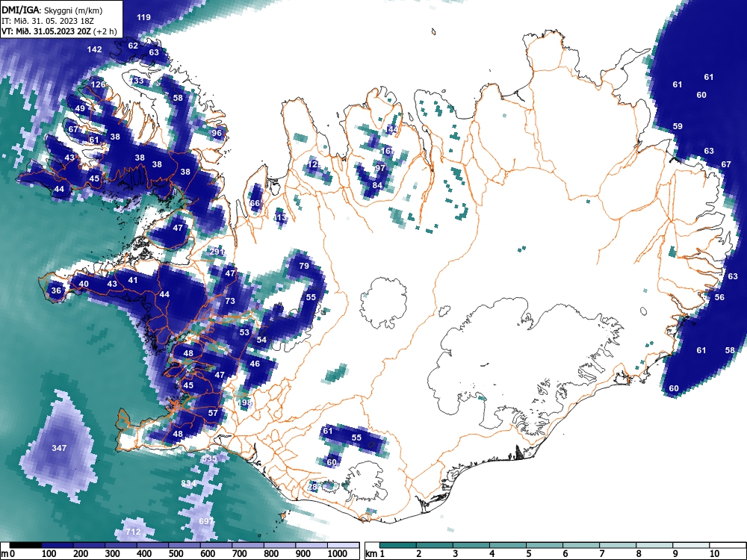
Task: Click the 'IT: Mið. 31. 05. 2023 18Z' line
Action: [x=48, y=21]
